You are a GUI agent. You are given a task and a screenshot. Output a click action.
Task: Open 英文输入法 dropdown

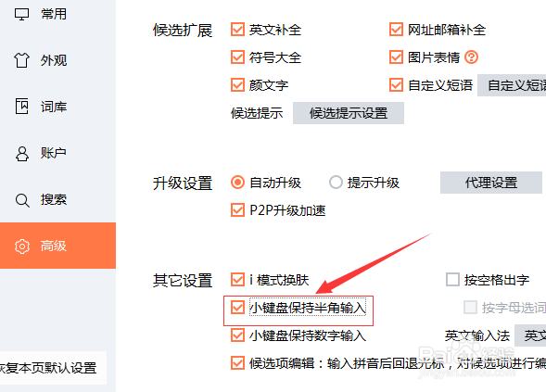tap(530, 335)
